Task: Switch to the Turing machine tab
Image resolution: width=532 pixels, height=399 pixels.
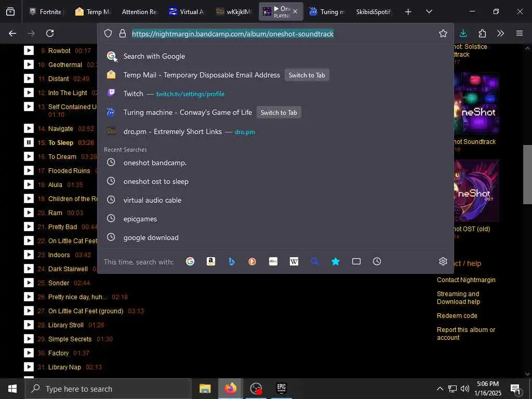Action: (x=327, y=11)
